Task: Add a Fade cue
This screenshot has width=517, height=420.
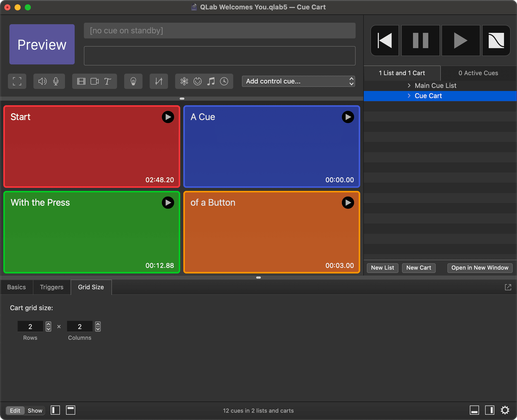Action: pos(159,81)
